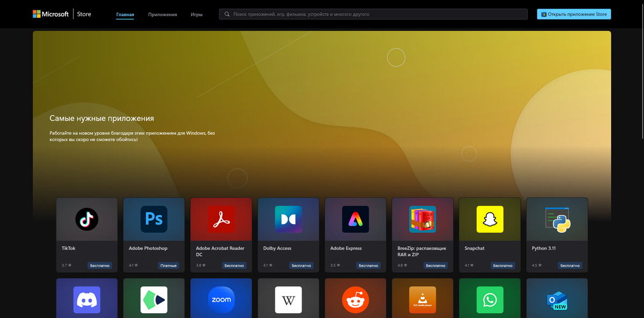
Task: Open the Reddit app icon
Action: tap(355, 300)
